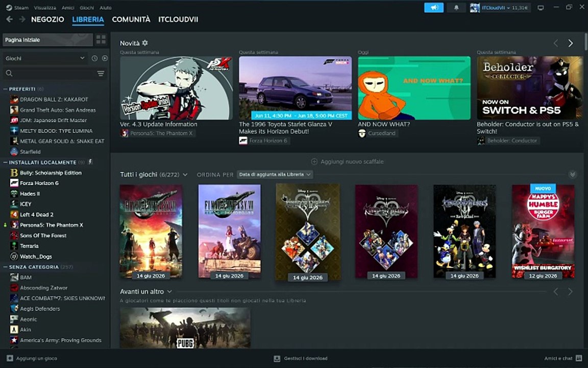Image resolution: width=588 pixels, height=368 pixels.
Task: Click the main page vertical scrollbar
Action: [x=585, y=41]
